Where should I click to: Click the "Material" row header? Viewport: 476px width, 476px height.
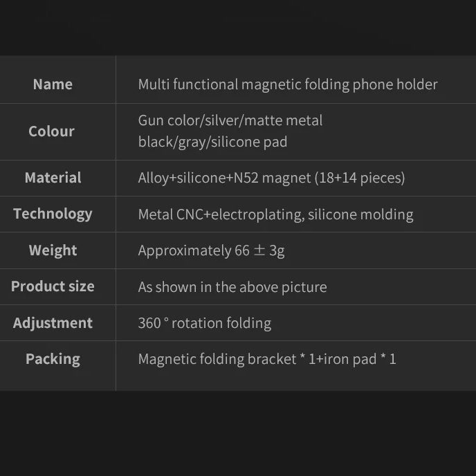[x=53, y=178]
